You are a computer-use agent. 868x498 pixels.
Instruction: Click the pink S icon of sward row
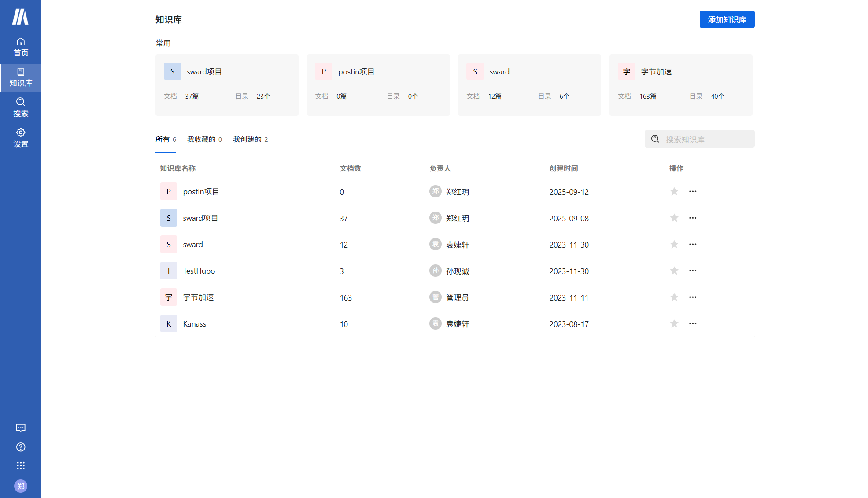point(169,244)
